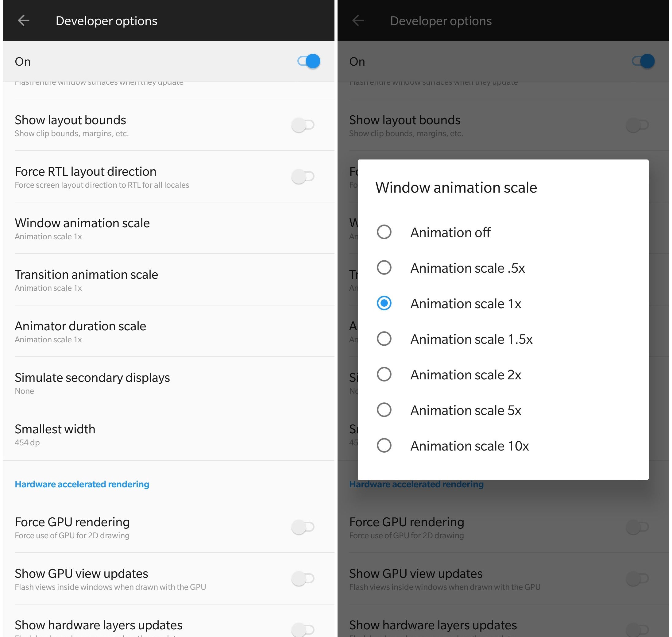The height and width of the screenshot is (637, 672).
Task: Open Smallest width setting in left screen
Action: (169, 435)
